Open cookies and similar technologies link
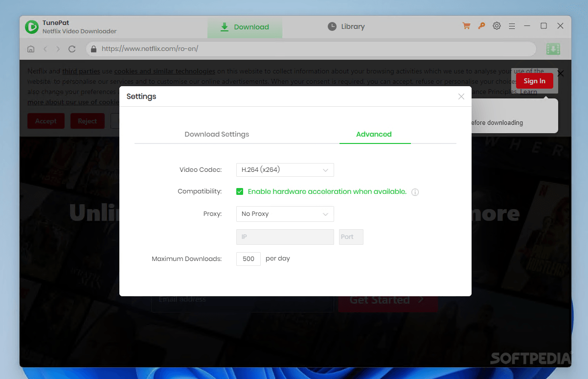 coord(165,71)
